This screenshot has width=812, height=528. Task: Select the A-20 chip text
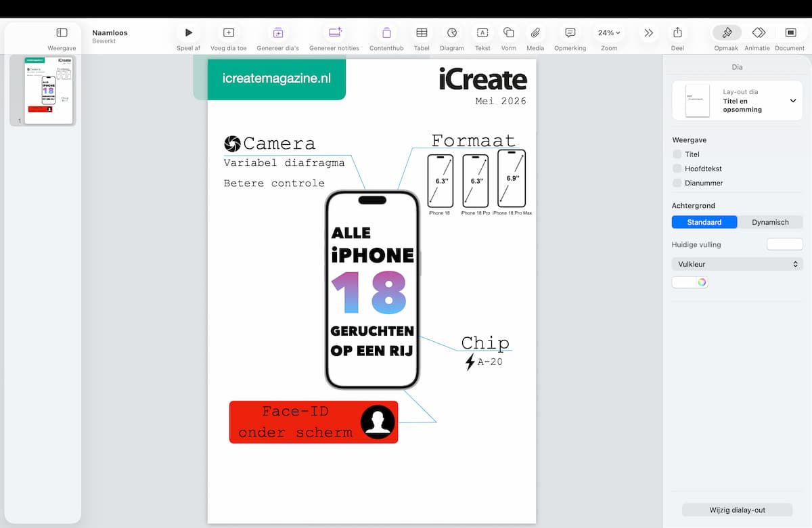[x=490, y=362]
